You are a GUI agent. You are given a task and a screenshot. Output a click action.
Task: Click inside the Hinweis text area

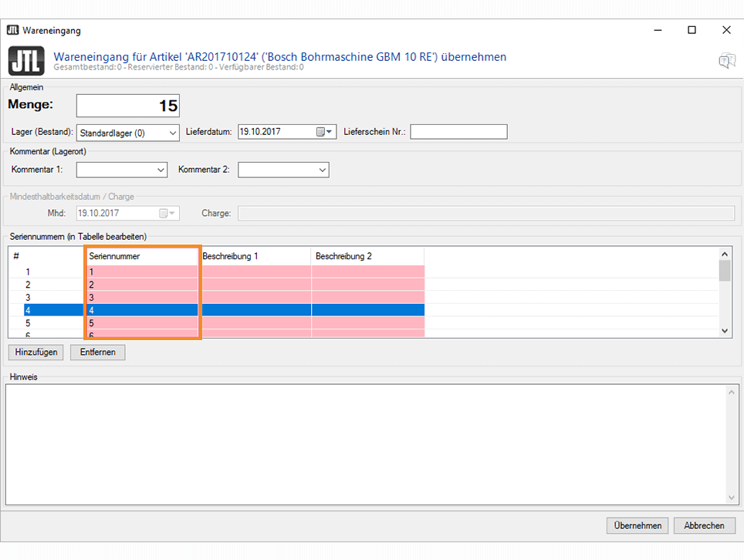[x=366, y=444]
